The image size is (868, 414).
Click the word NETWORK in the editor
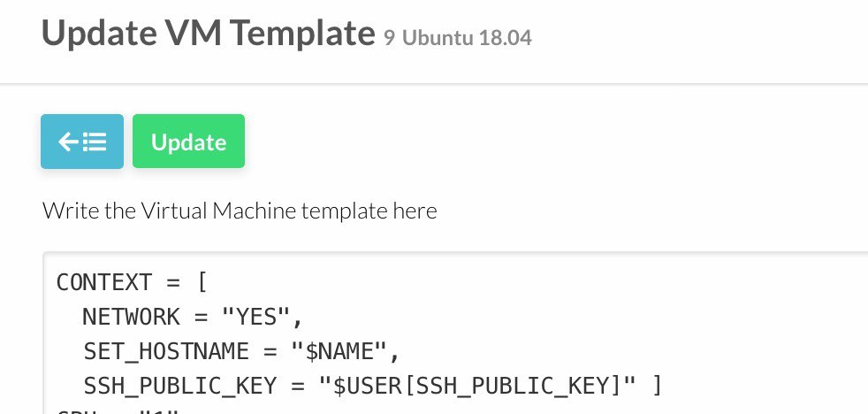[131, 317]
